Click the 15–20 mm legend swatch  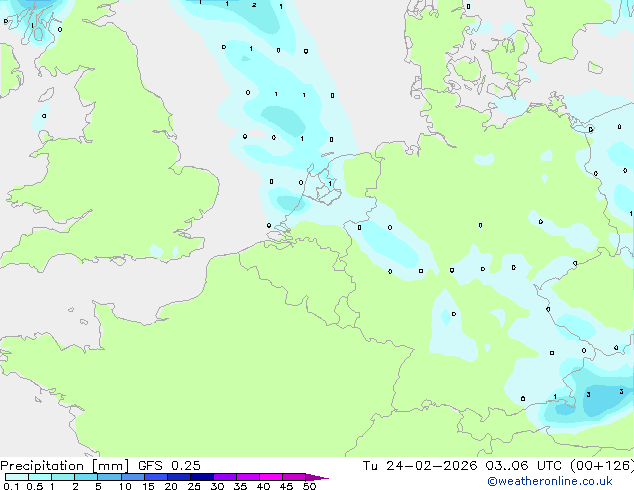tap(156, 477)
